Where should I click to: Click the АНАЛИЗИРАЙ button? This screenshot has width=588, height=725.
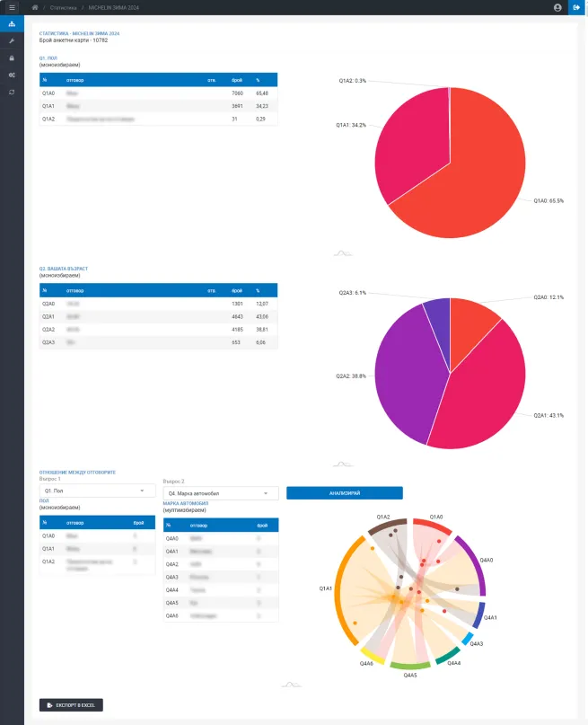click(345, 493)
